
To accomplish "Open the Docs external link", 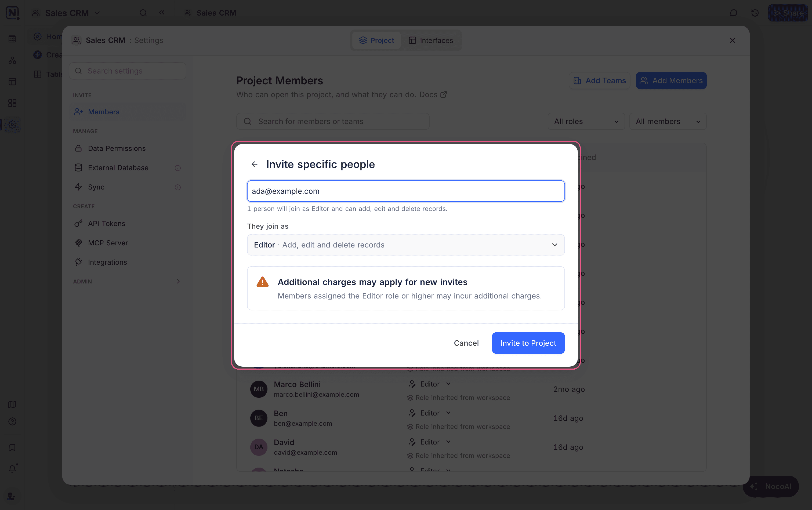I will tap(433, 95).
